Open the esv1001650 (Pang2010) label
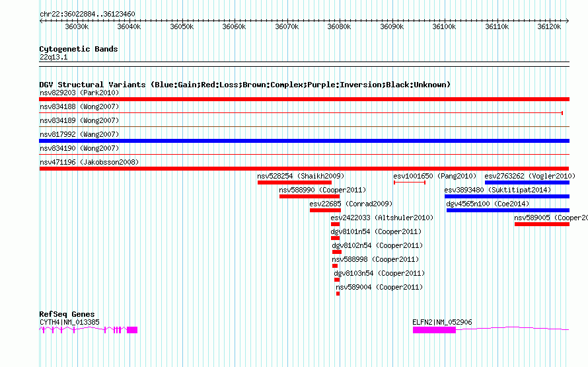This screenshot has height=367, width=588. [x=435, y=176]
